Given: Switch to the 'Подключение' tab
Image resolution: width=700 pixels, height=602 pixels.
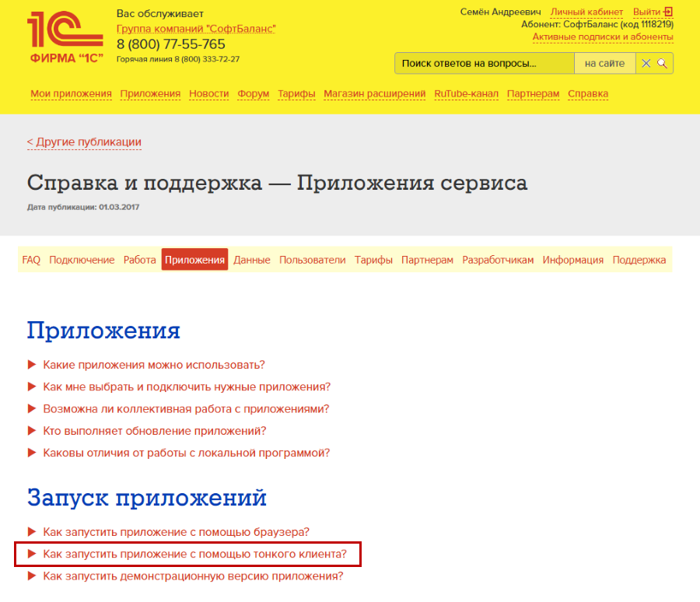Looking at the screenshot, I should pyautogui.click(x=82, y=260).
